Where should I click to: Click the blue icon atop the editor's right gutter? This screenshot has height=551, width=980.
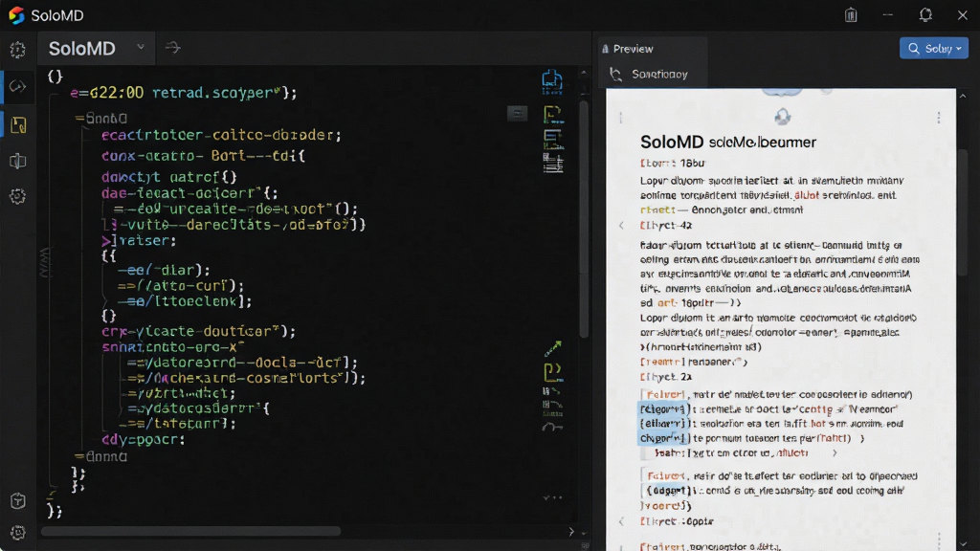(x=552, y=82)
